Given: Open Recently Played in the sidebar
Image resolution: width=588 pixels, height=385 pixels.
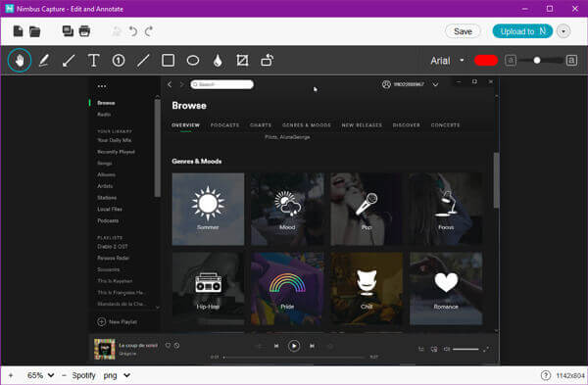Looking at the screenshot, I should [116, 152].
